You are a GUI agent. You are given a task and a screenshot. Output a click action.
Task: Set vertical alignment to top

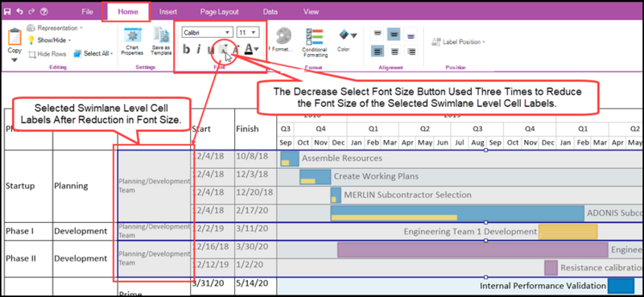[378, 34]
